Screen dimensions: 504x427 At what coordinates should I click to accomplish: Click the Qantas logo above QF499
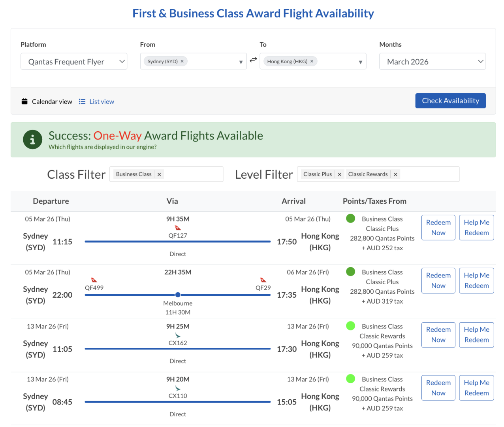94,280
